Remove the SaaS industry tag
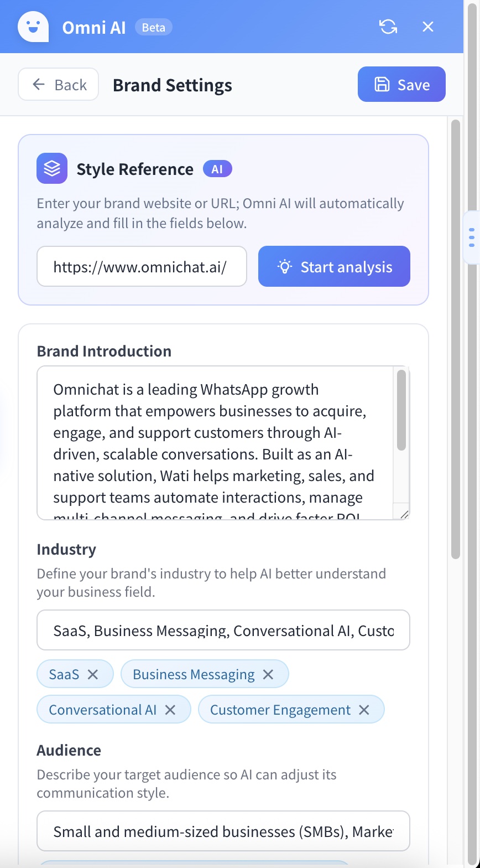Screen dimensions: 480x868 [93, 674]
